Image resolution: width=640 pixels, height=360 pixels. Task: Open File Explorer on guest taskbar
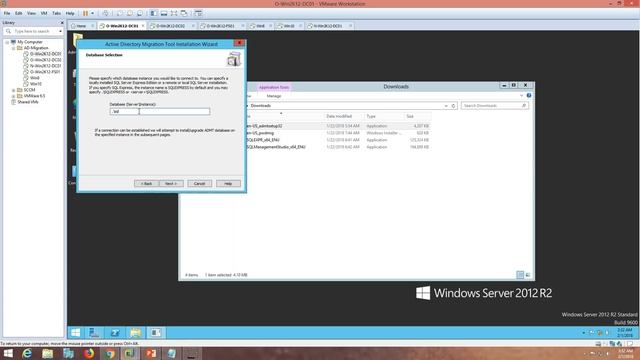coord(136,333)
